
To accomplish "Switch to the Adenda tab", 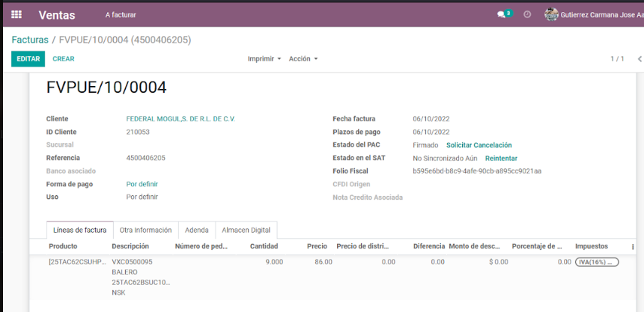I will click(x=196, y=230).
